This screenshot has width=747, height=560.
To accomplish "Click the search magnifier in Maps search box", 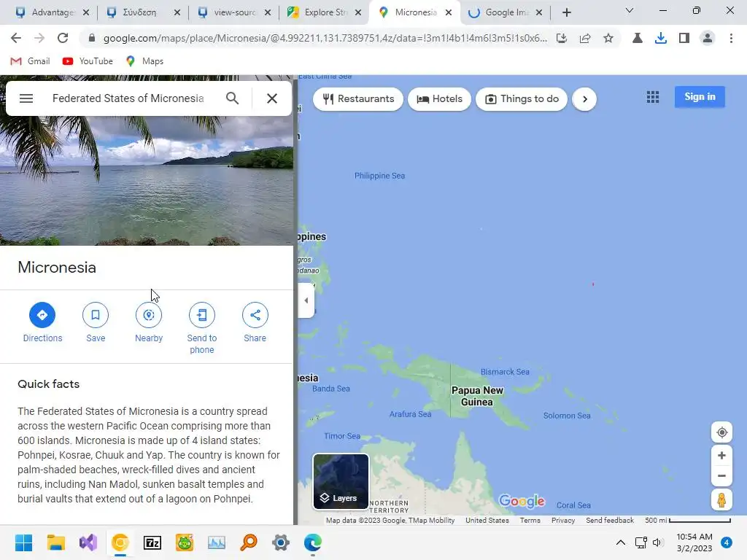I will click(233, 98).
